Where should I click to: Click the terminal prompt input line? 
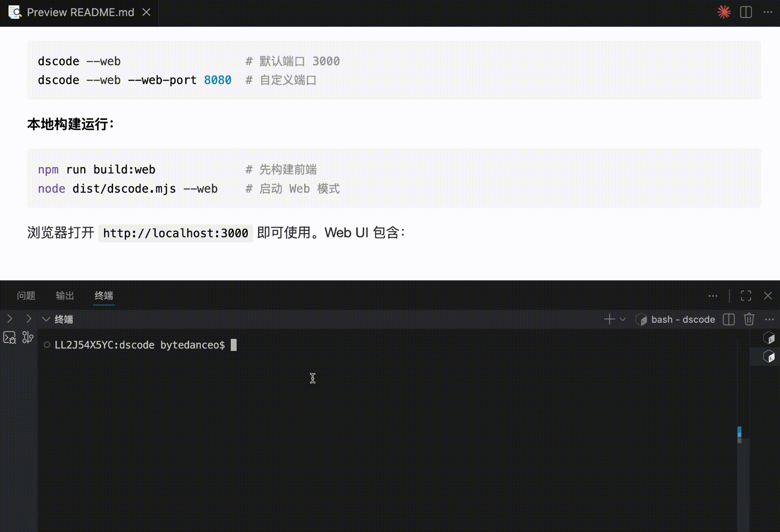[145, 345]
